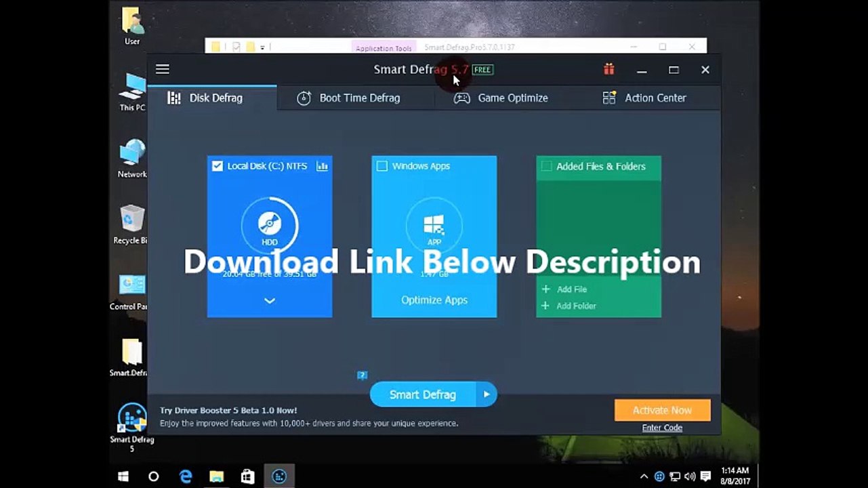Launch Microsoft Edge from the taskbar
Screen dimensions: 868x488
pyautogui.click(x=186, y=476)
